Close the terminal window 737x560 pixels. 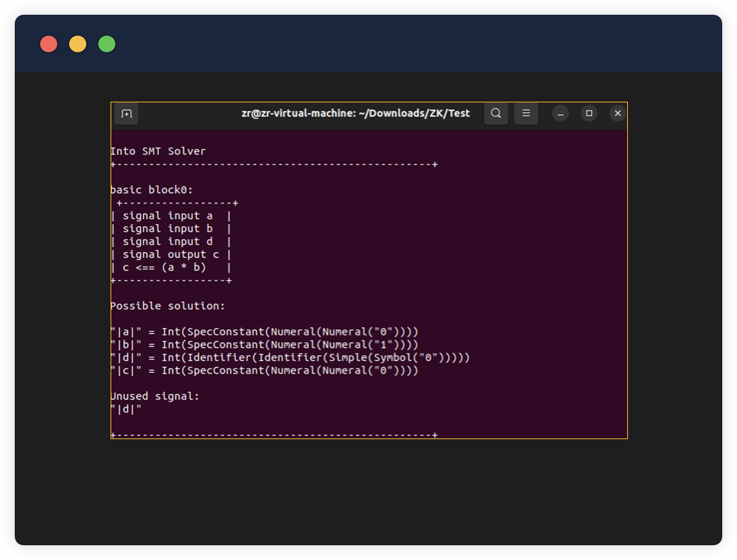point(618,113)
